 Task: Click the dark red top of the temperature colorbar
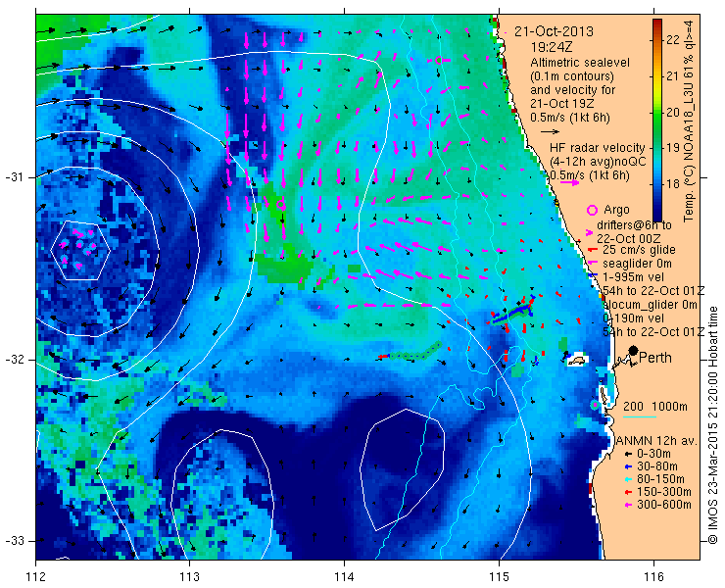tap(657, 23)
